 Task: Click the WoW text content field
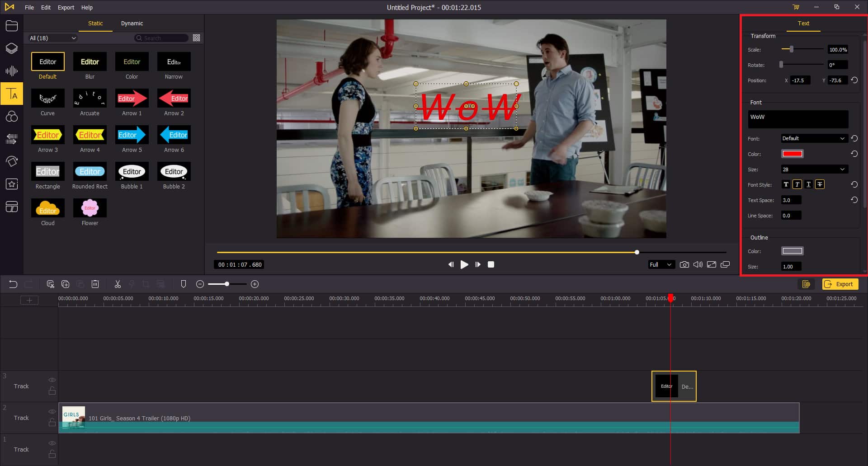(798, 119)
